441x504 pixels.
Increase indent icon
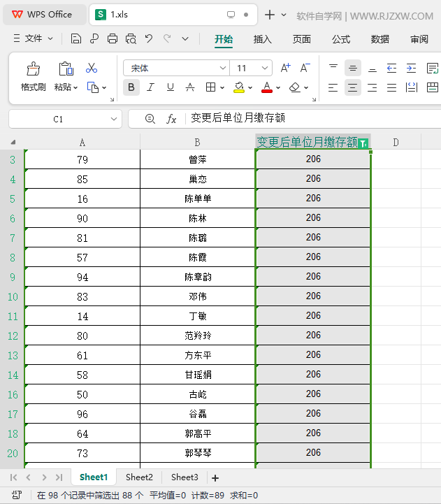click(x=411, y=68)
